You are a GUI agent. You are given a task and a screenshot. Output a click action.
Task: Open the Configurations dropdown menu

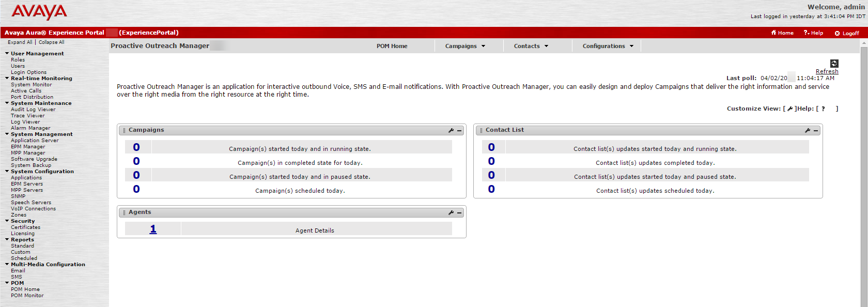(x=608, y=46)
